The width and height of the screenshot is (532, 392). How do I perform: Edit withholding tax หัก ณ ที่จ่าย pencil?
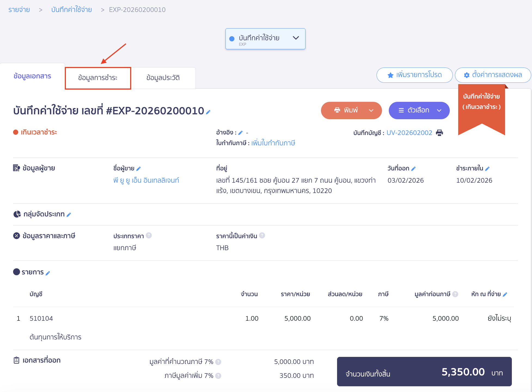(x=505, y=295)
